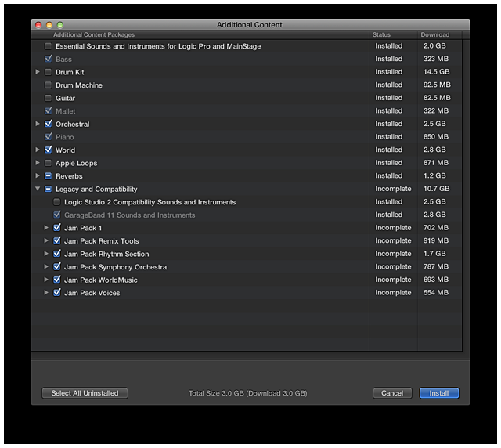This screenshot has height=448, width=501.
Task: Enable the Drum Kit checkbox
Action: click(48, 72)
